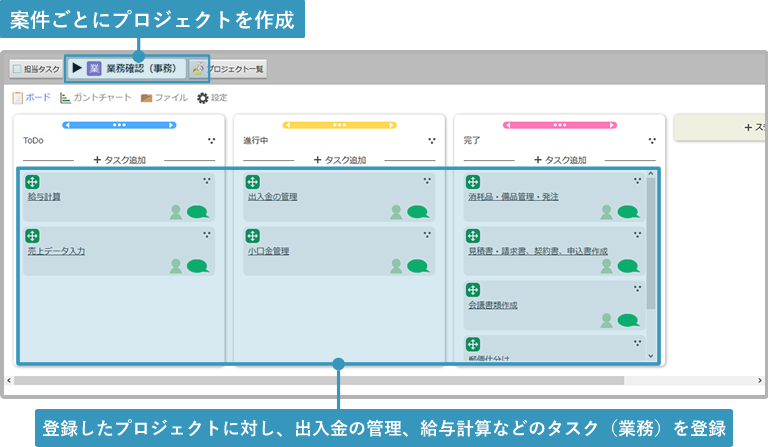Image resolution: width=768 pixels, height=447 pixels.
Task: Click move handle on 小口金管理 card
Action: 253,236
